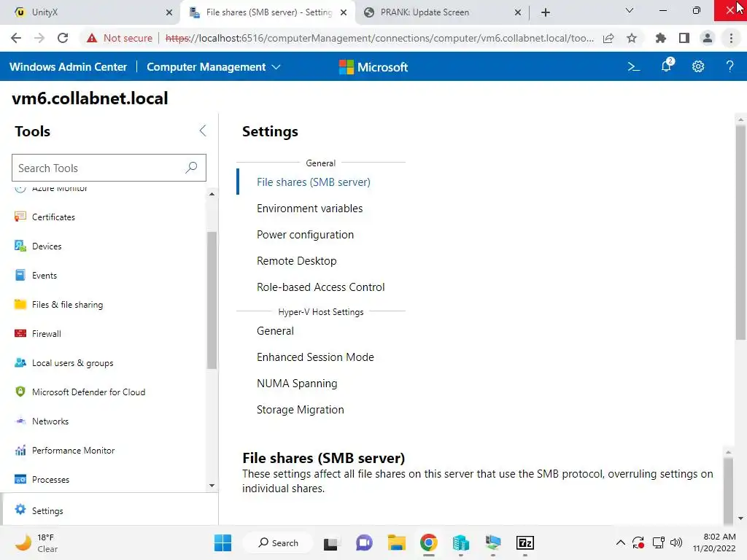Show hidden system tray icons

pyautogui.click(x=620, y=542)
